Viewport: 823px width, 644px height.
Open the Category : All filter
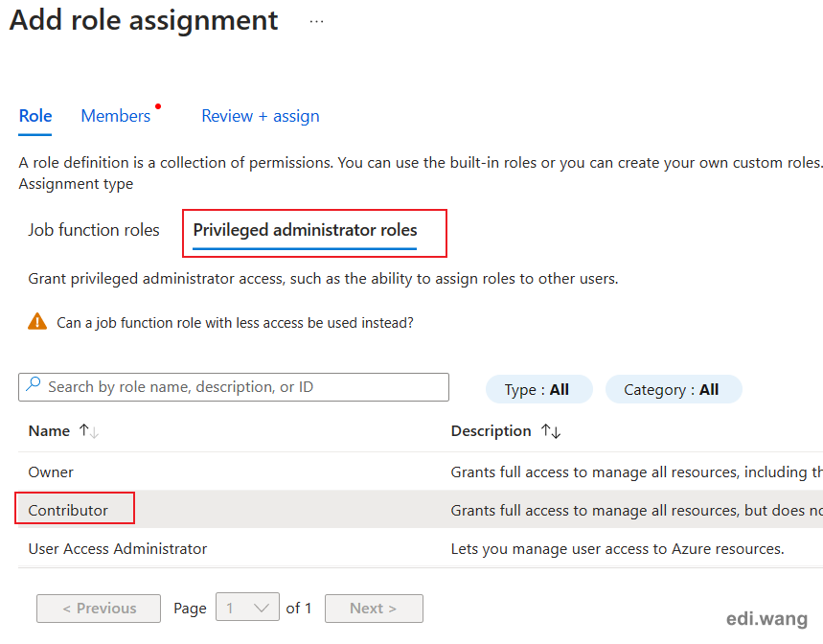pos(674,389)
